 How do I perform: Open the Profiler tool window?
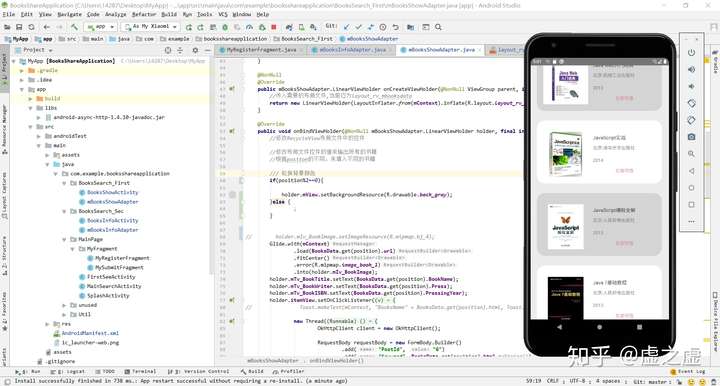[x=289, y=372]
